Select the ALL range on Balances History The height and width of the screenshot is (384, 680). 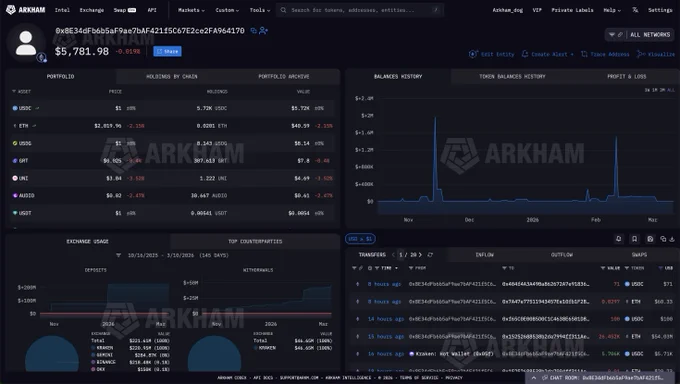click(671, 90)
